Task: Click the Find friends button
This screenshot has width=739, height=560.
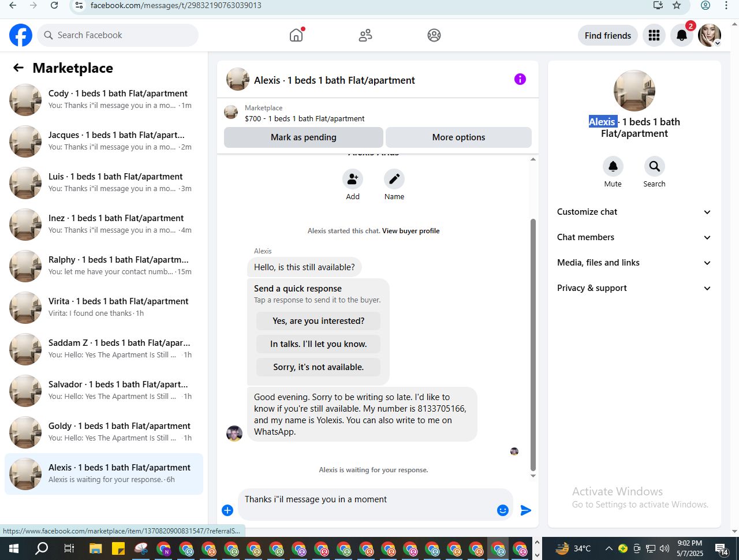Action: [608, 35]
